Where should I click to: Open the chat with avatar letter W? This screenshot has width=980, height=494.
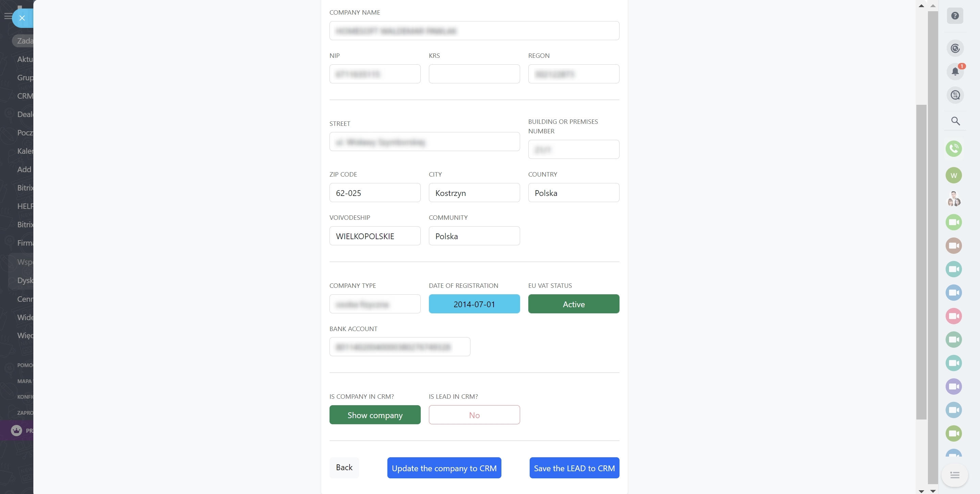click(954, 175)
